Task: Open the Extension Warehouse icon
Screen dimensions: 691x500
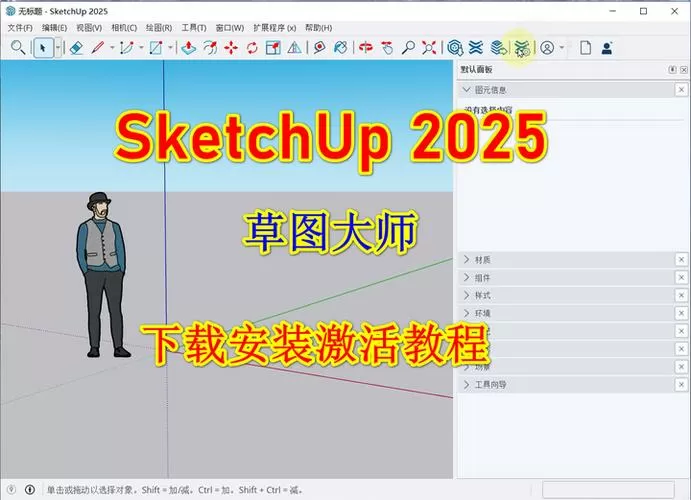Action: click(x=476, y=48)
